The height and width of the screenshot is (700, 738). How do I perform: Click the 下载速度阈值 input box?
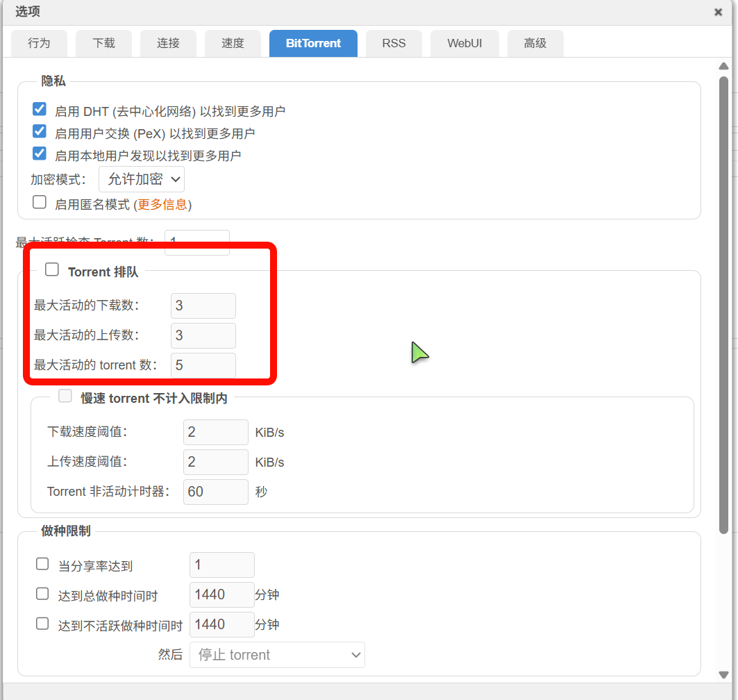[x=215, y=432]
